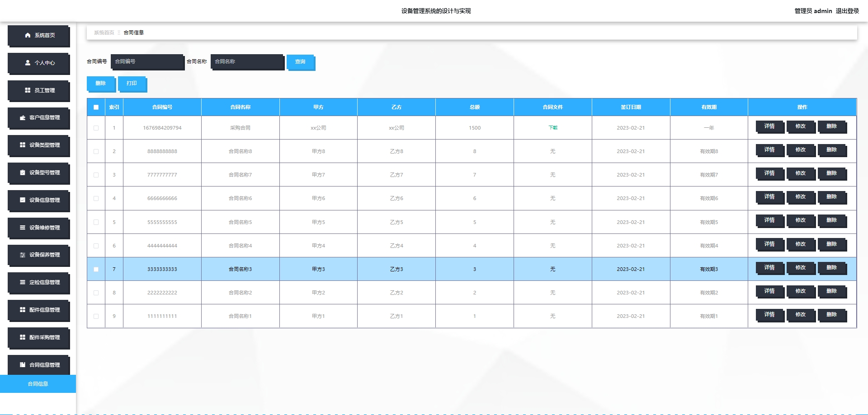Click 管理员 admin in header
The width and height of the screenshot is (868, 415).
813,11
